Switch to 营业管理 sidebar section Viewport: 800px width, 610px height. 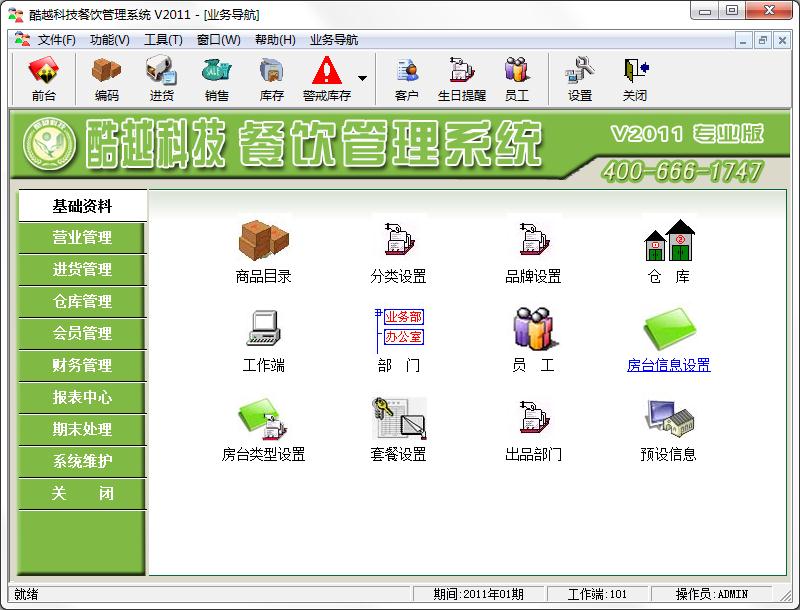coord(82,238)
